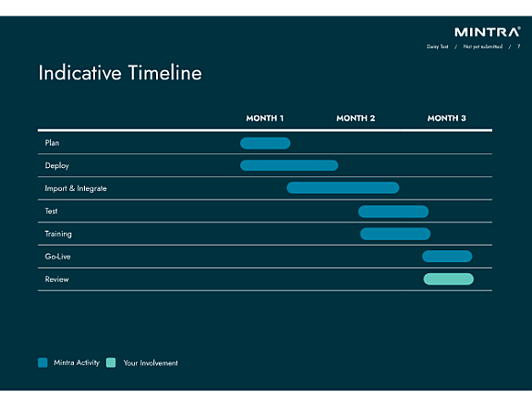Select the Deploy timeline bar
The image size is (532, 410).
point(289,165)
